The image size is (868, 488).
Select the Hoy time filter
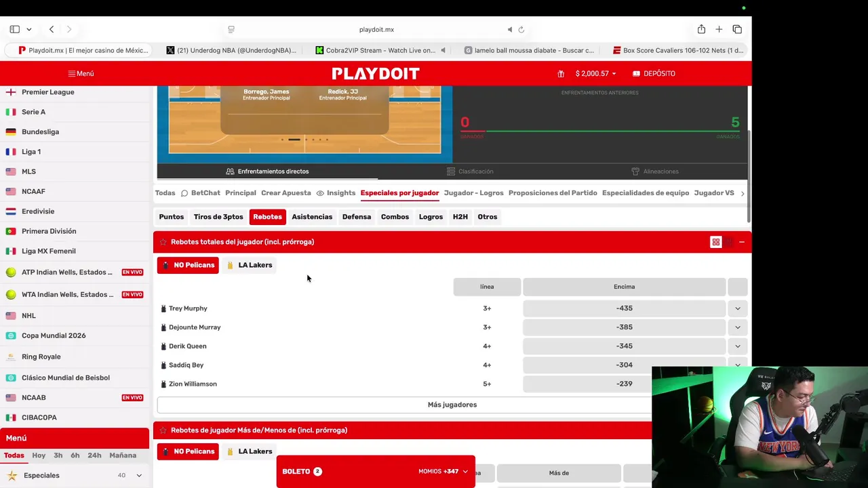tap(39, 455)
